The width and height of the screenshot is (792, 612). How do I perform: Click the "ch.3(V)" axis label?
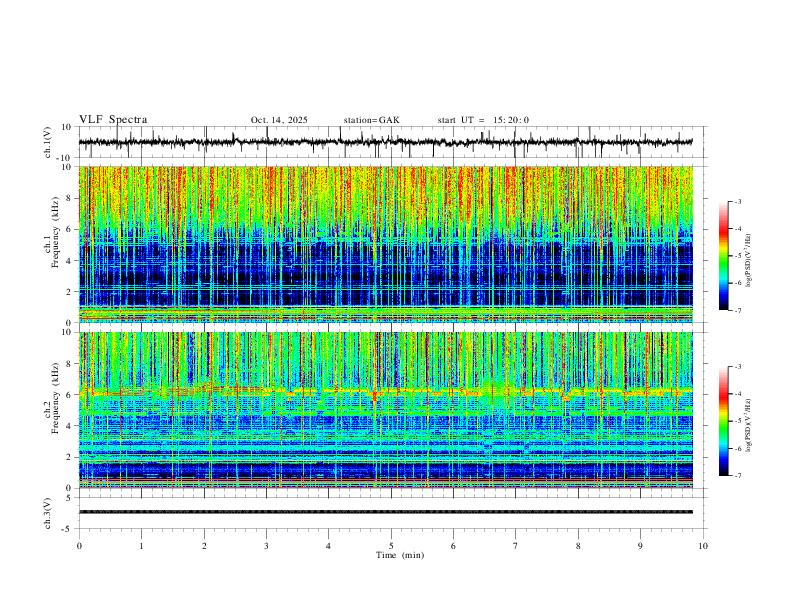point(48,514)
